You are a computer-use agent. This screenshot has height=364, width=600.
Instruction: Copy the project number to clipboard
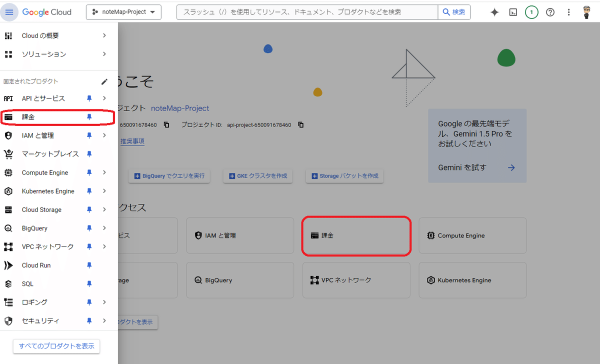(166, 124)
